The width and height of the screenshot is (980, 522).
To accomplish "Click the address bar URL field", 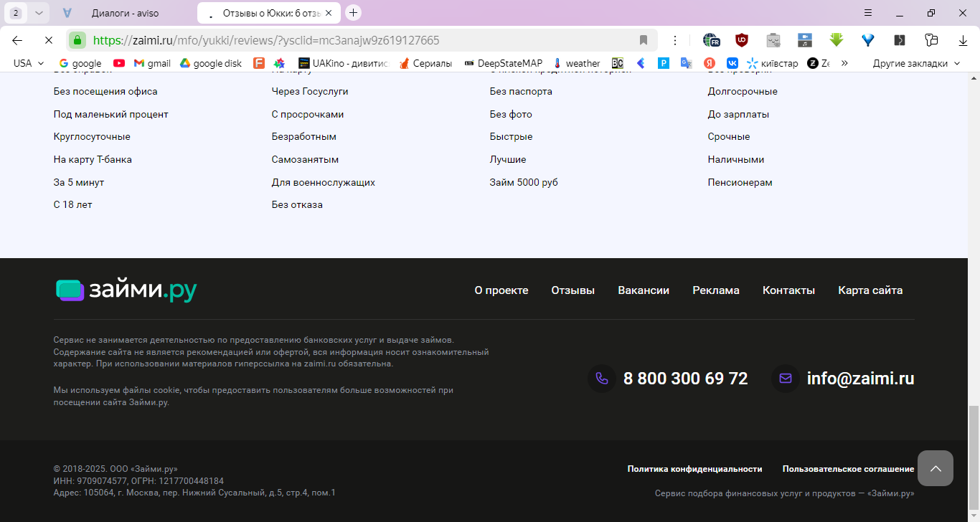I will (x=359, y=40).
